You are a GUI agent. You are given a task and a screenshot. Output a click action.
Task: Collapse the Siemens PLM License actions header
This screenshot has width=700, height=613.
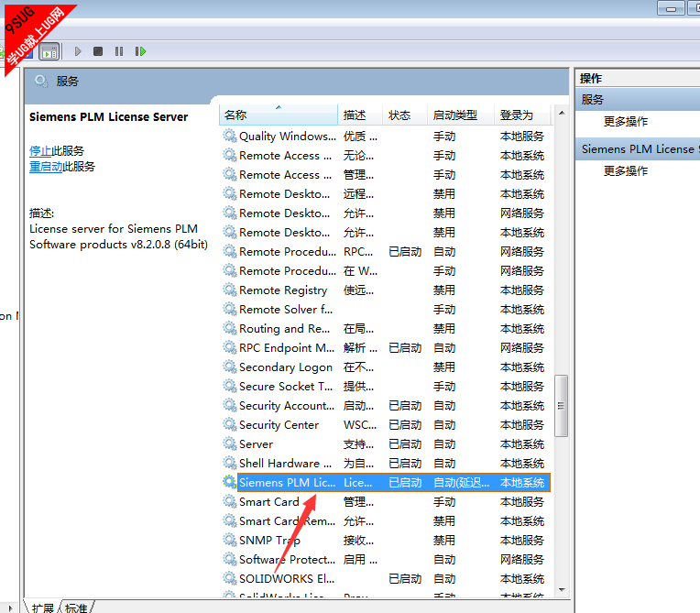[x=638, y=148]
